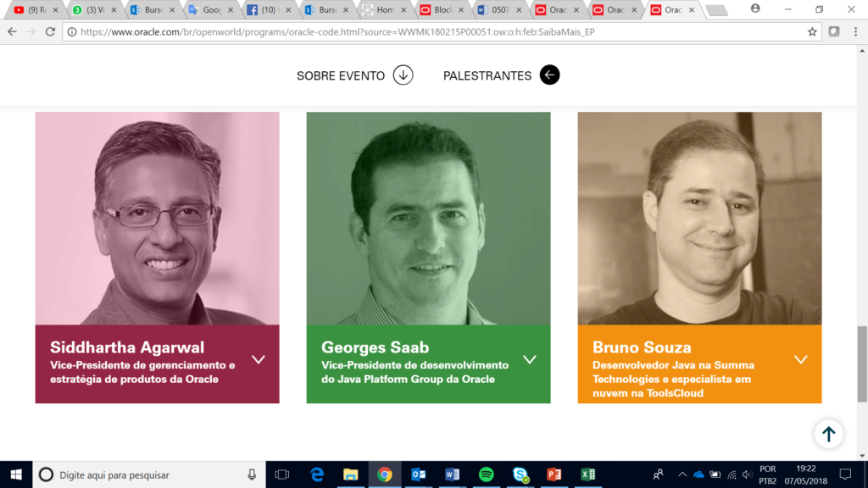
Task: Click the page's vertical scrollbar thumb
Action: tap(862, 364)
